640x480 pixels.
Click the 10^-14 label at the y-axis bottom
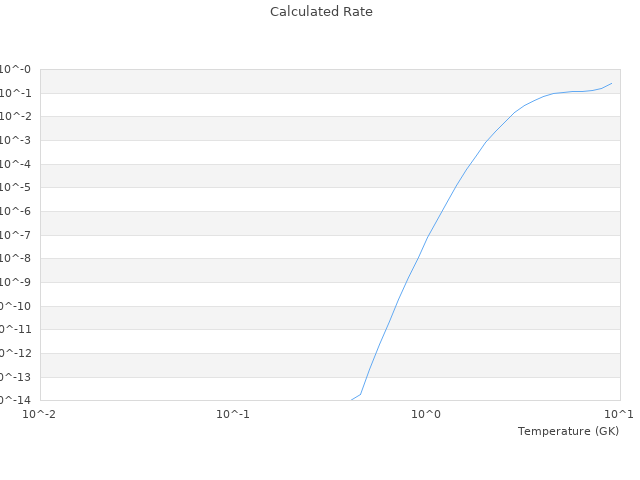[x=16, y=400]
